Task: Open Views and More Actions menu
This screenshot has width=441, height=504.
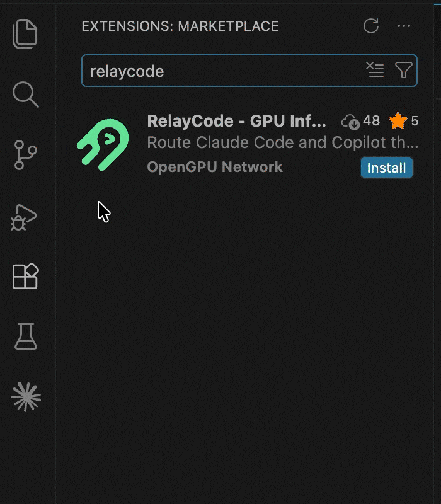Action: pos(404,26)
